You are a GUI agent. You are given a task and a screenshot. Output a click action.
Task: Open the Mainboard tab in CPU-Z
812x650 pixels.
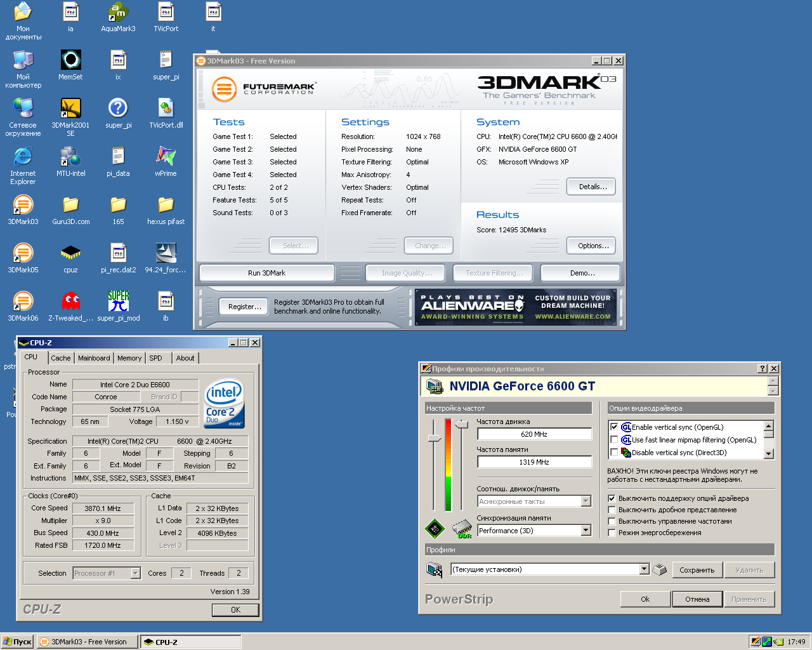click(94, 358)
